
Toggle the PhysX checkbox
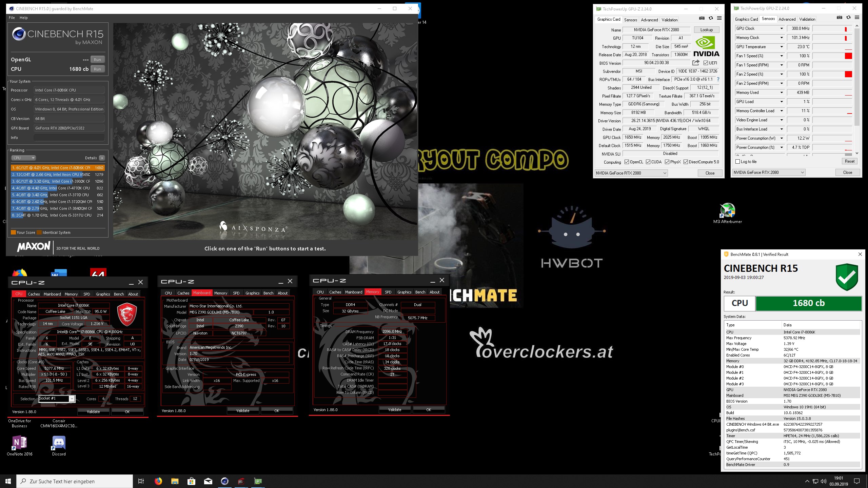(x=667, y=162)
